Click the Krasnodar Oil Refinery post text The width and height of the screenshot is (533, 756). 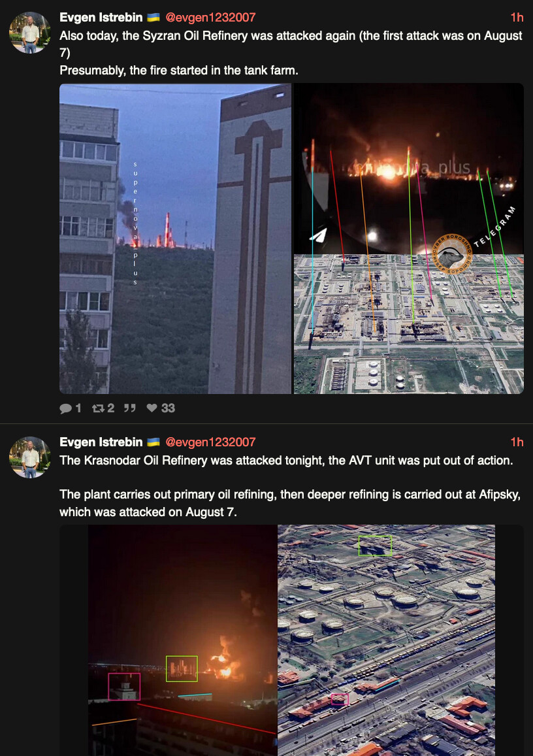click(290, 486)
